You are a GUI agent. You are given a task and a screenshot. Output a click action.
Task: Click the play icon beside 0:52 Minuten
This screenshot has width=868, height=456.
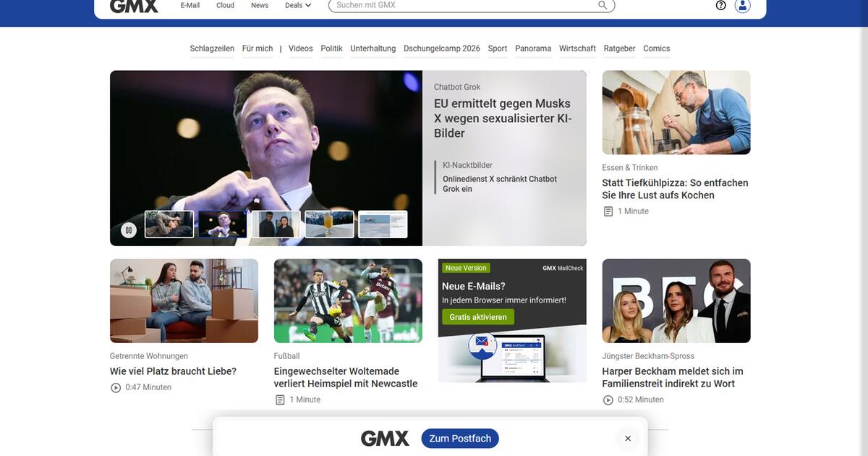(608, 400)
